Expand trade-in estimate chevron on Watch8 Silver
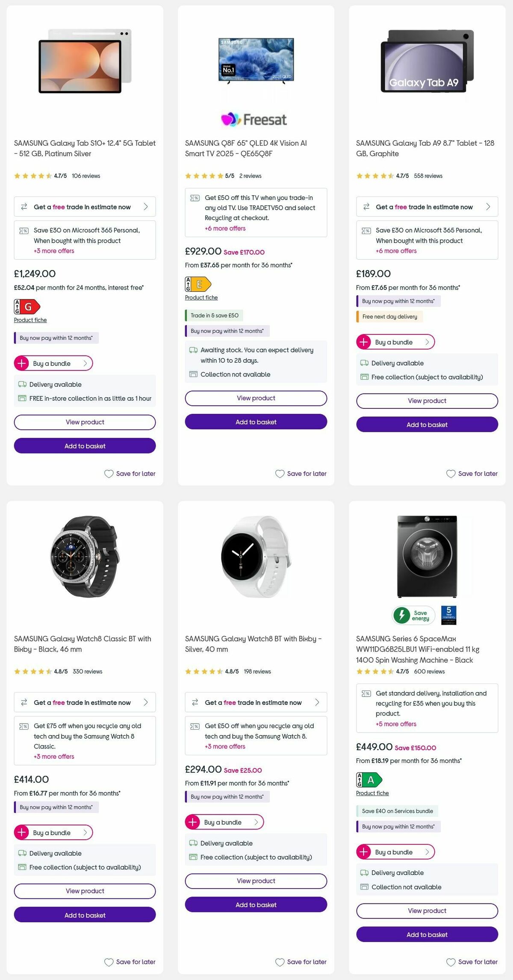 pyautogui.click(x=317, y=702)
